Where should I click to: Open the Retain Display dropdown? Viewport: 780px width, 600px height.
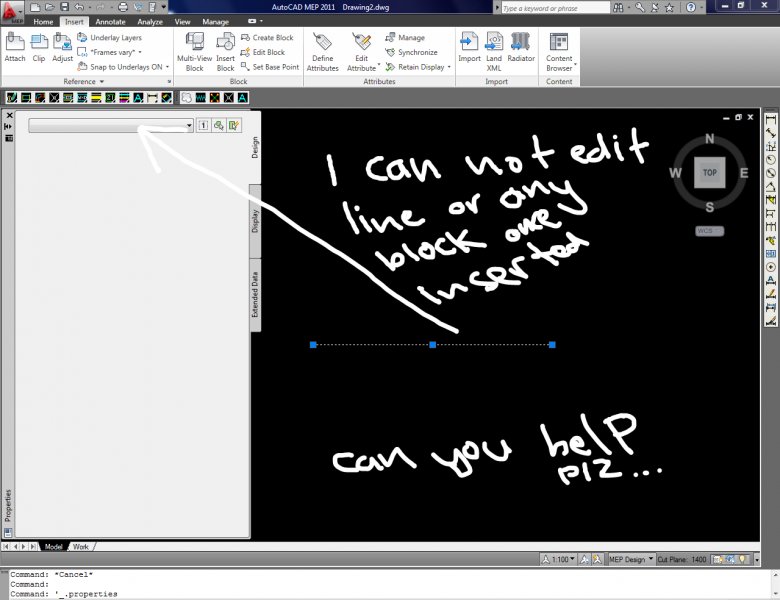tap(418, 67)
